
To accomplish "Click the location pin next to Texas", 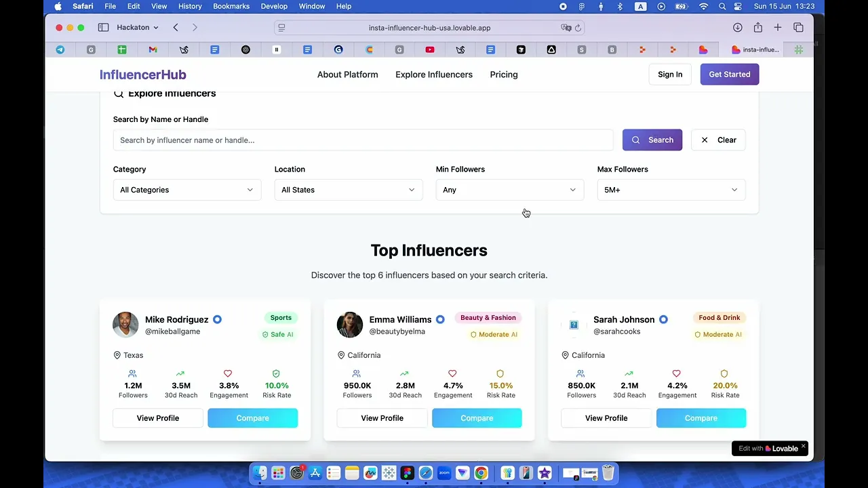I will 117,355.
